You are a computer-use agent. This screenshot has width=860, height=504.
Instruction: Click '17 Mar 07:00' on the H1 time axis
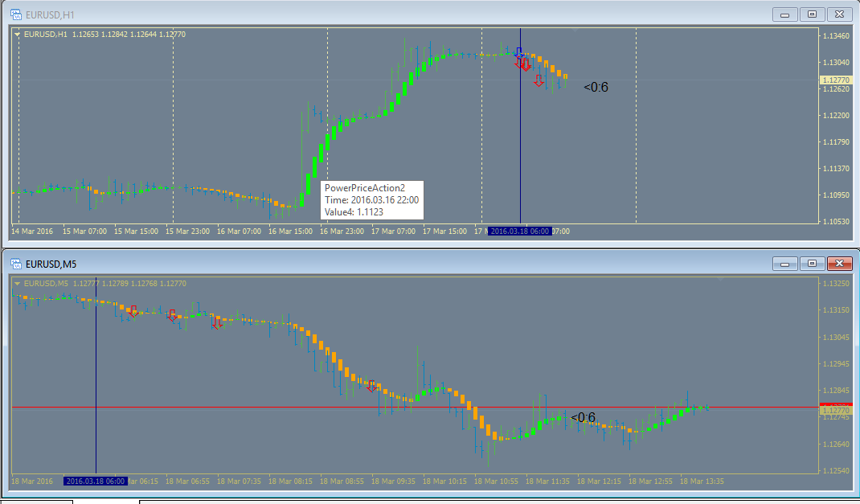click(393, 232)
